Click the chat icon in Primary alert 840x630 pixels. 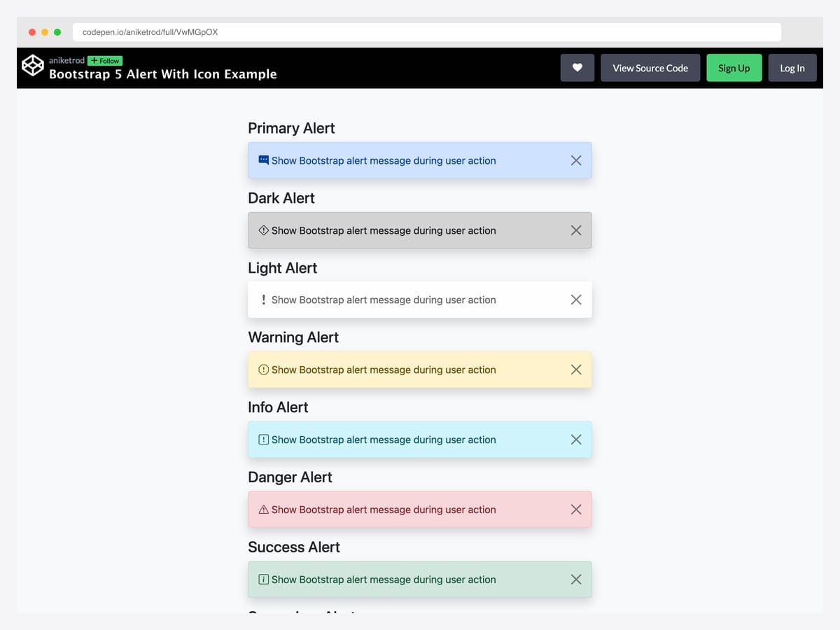[x=263, y=160]
